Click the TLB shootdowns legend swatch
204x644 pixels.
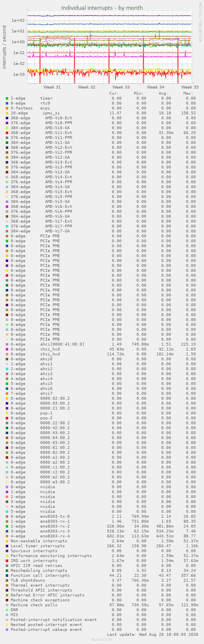(x=7, y=580)
